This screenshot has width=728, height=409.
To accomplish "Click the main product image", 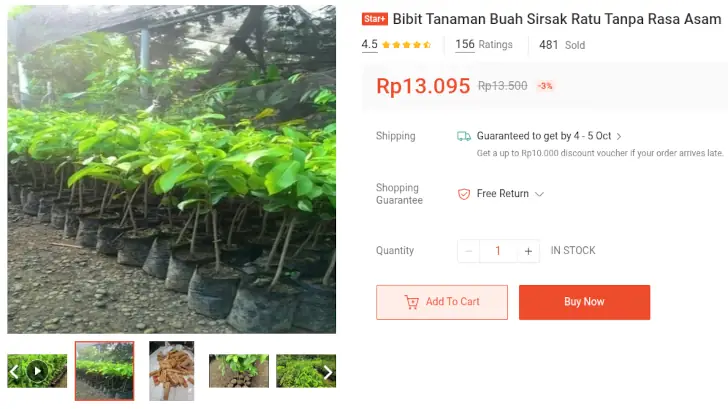I will tap(172, 170).
